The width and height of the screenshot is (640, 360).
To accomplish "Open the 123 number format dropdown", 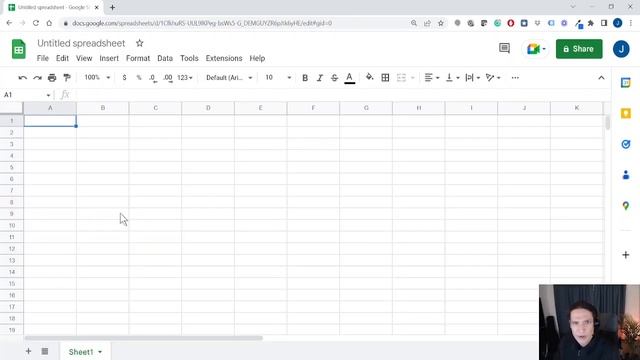I will pyautogui.click(x=184, y=78).
